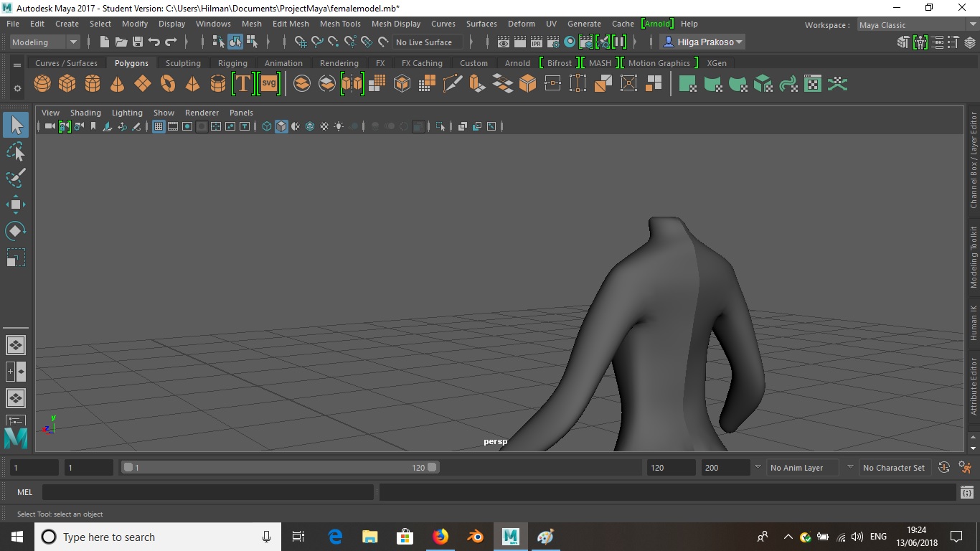The width and height of the screenshot is (980, 551).
Task: Open the Modeling Toolkit side tab
Action: pos(974,257)
